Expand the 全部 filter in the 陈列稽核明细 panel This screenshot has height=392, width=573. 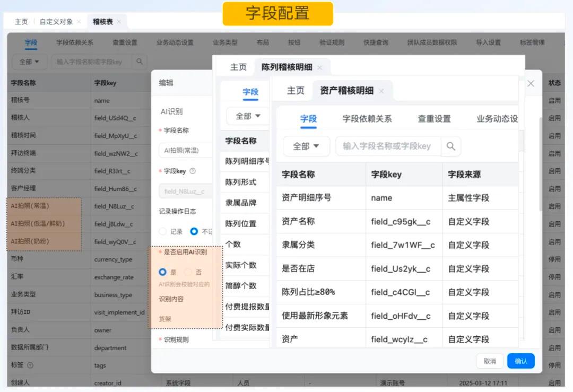pos(247,116)
